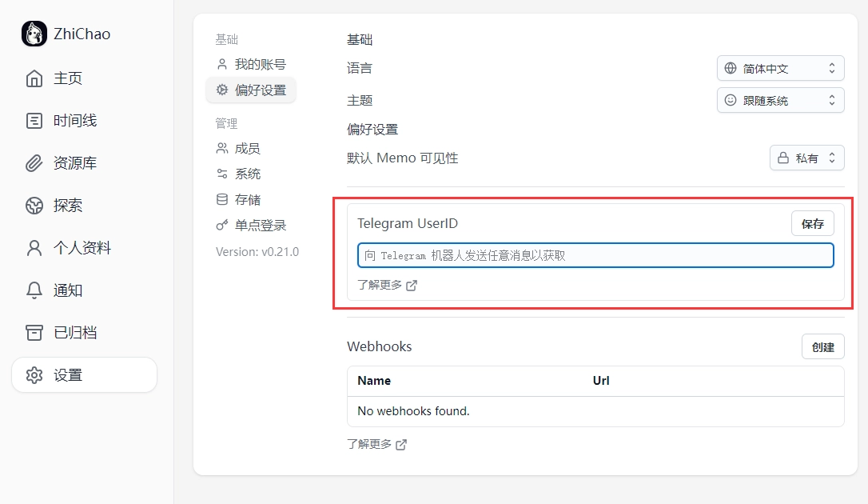Image resolution: width=868 pixels, height=504 pixels.
Task: Click inside the Telegram UserID input field
Action: [x=595, y=254]
